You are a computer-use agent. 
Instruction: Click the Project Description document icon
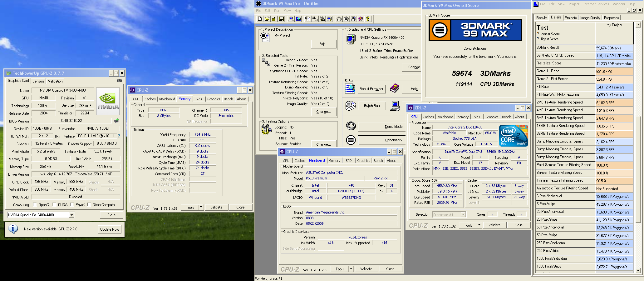265,37
